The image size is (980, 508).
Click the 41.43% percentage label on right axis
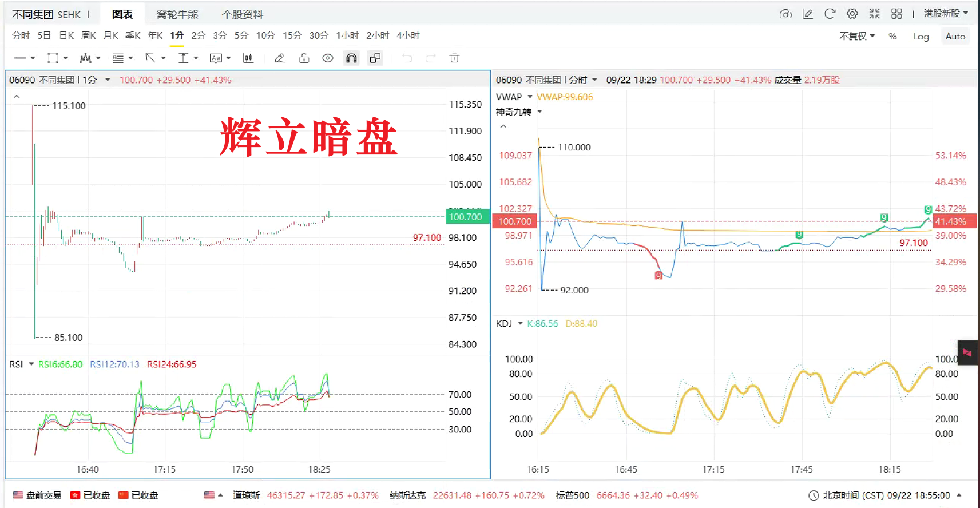click(x=954, y=221)
